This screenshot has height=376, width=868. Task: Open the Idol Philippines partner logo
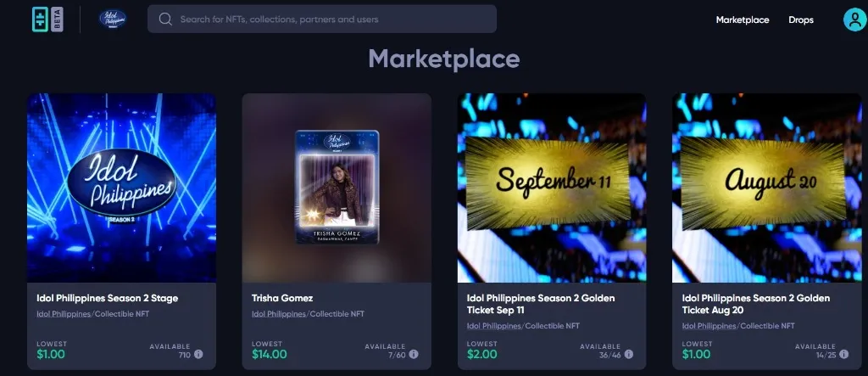click(x=113, y=19)
